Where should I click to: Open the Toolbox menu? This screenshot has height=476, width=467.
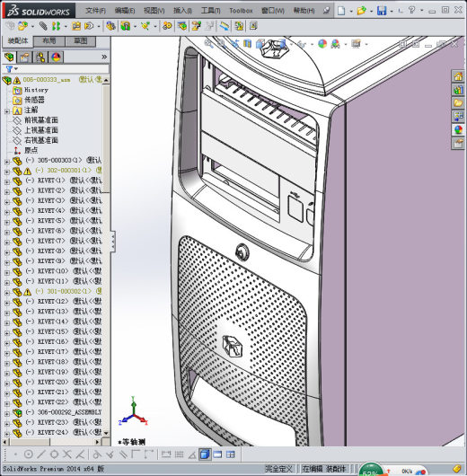click(241, 11)
